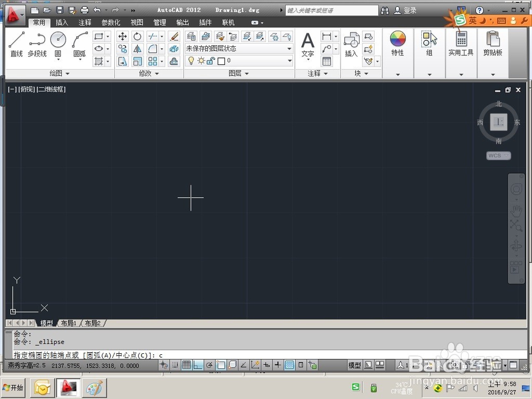The image size is (532, 399).
Task: Expand the 图层 (Layers) panel
Action: click(239, 73)
